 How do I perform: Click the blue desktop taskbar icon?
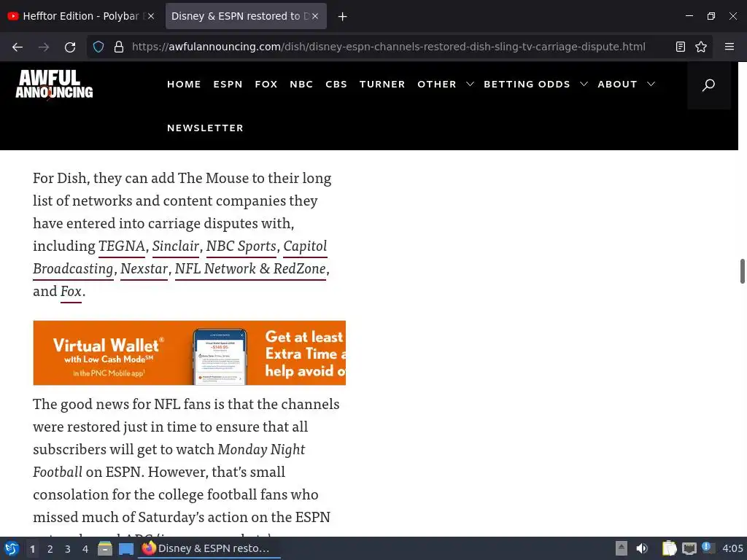(x=126, y=548)
